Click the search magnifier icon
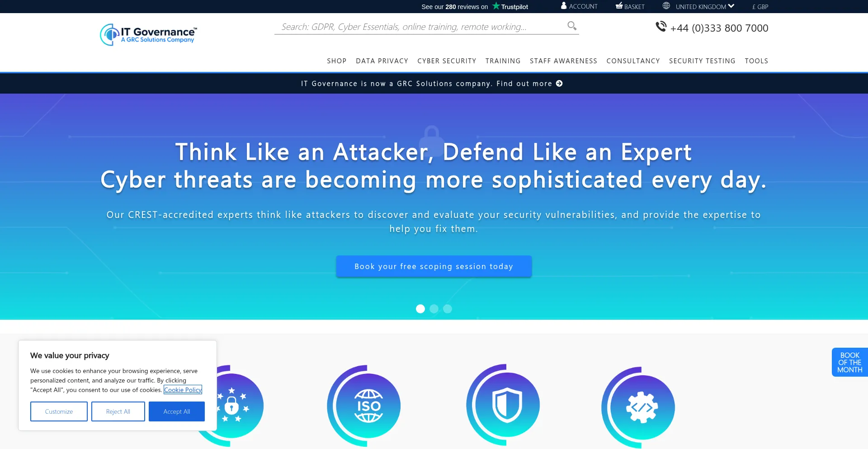Image resolution: width=868 pixels, height=449 pixels. coord(571,26)
